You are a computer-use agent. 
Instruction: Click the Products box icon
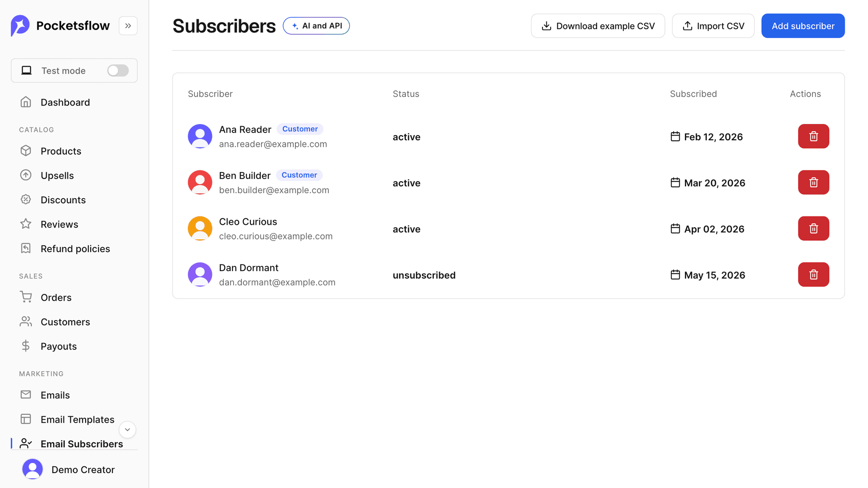(x=26, y=151)
